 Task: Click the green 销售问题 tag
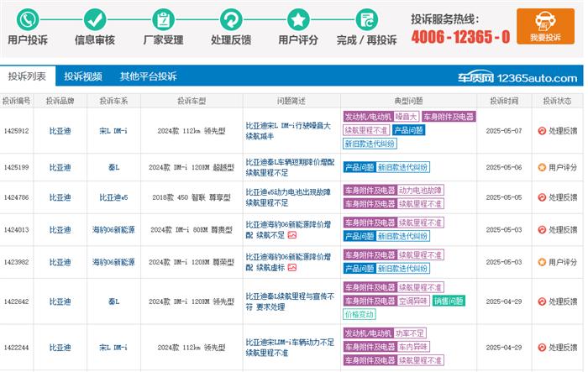click(x=449, y=301)
